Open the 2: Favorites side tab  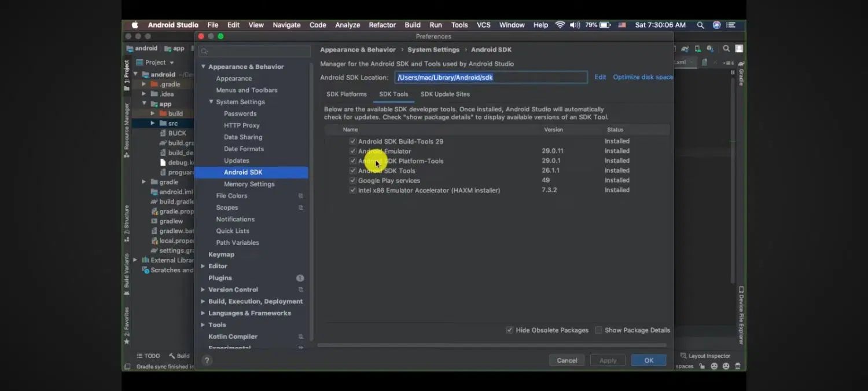coord(127,326)
